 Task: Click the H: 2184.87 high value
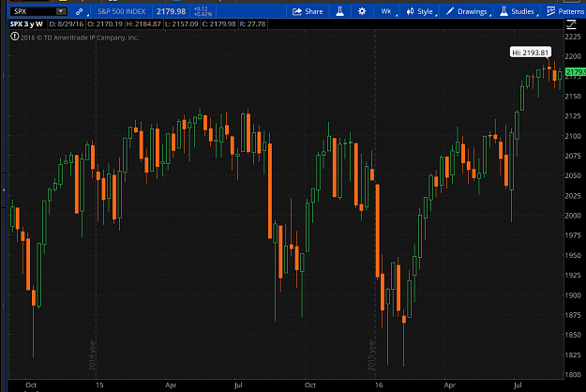[143, 24]
